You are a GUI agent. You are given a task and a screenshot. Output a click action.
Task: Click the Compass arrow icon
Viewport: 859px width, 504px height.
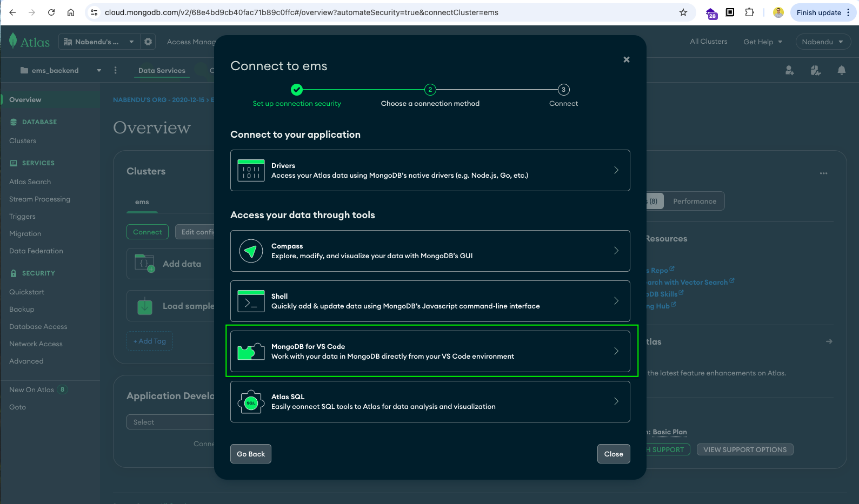click(251, 251)
